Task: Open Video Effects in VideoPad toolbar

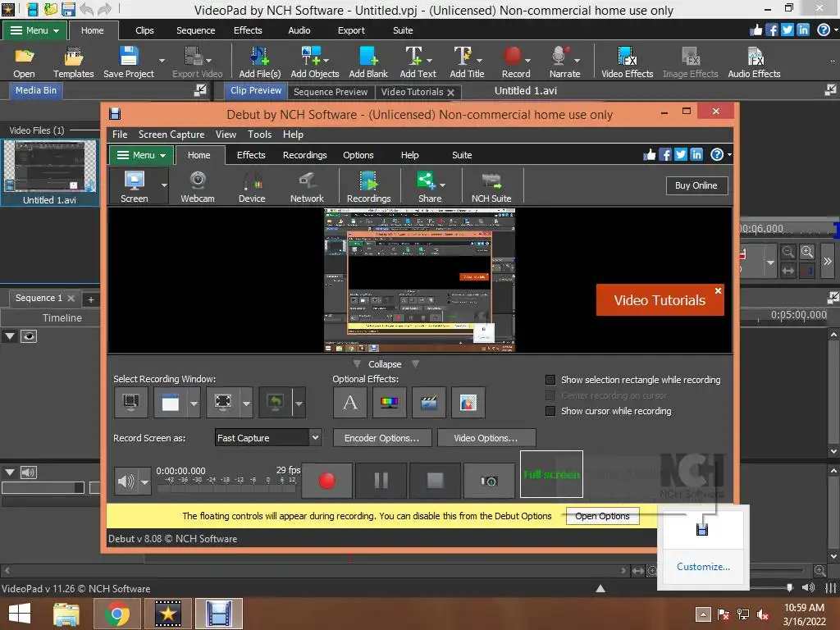Action: tap(627, 62)
